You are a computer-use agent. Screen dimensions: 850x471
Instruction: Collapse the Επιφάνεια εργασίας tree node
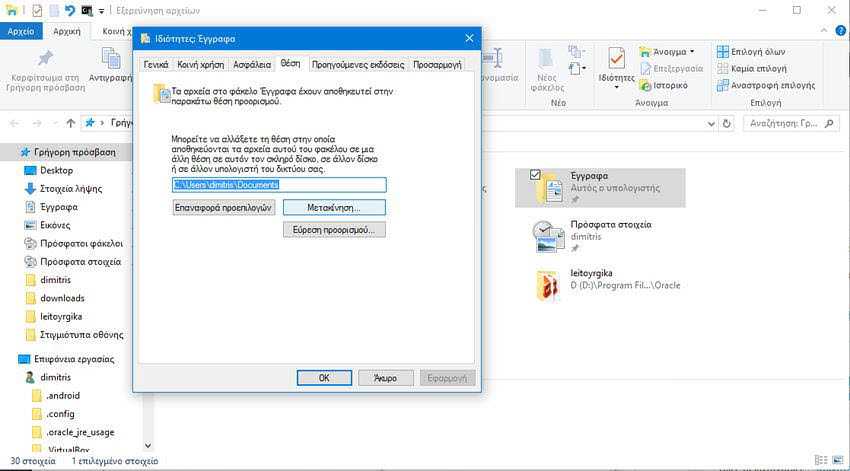click(x=10, y=359)
